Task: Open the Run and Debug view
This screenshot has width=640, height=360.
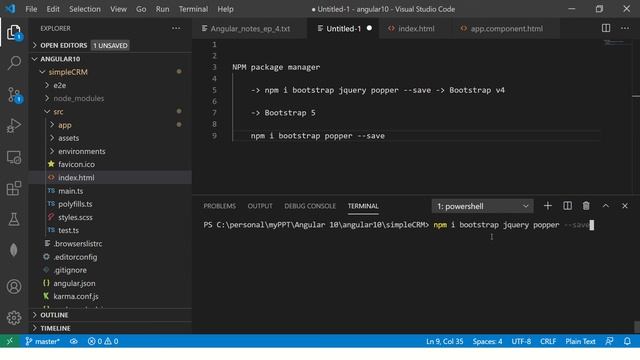Action: pyautogui.click(x=14, y=126)
